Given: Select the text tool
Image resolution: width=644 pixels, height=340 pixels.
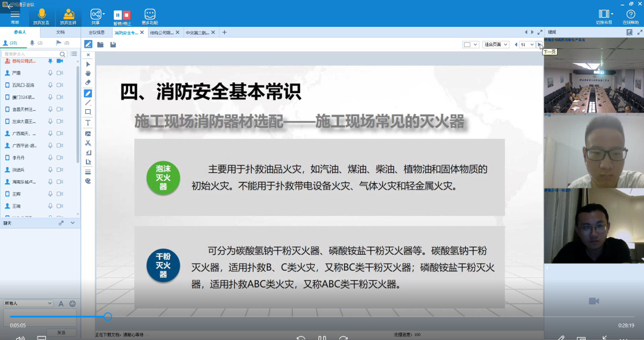Looking at the screenshot, I should tap(88, 123).
